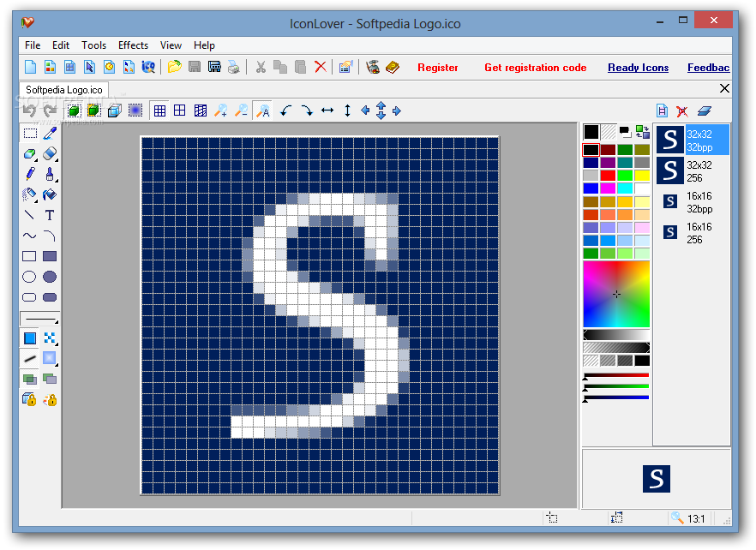Delete image format with red-X icon

pyautogui.click(x=681, y=111)
